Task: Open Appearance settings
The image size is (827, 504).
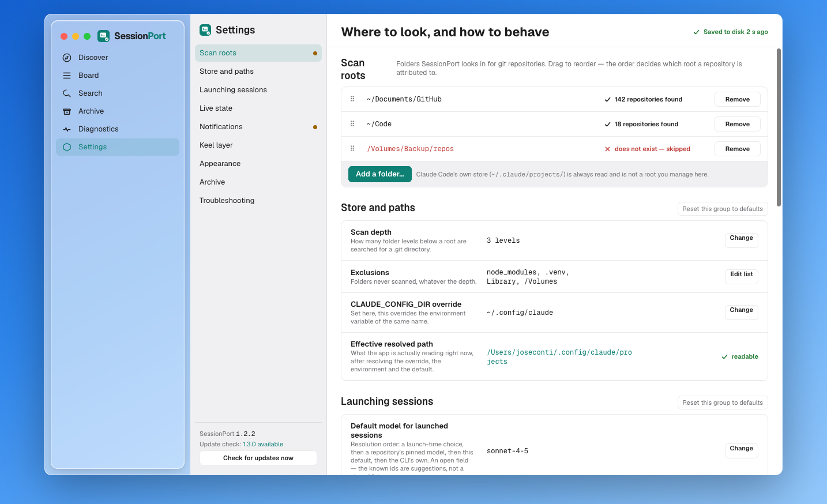Action: pyautogui.click(x=258, y=164)
